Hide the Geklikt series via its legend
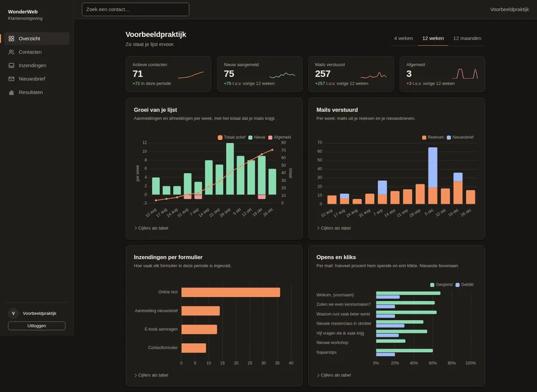 coord(464,285)
